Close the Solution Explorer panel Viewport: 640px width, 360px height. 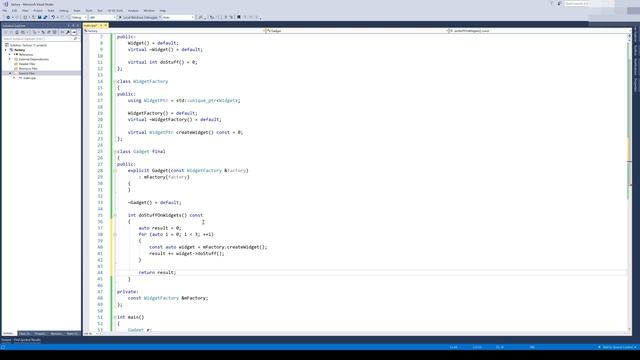click(78, 25)
